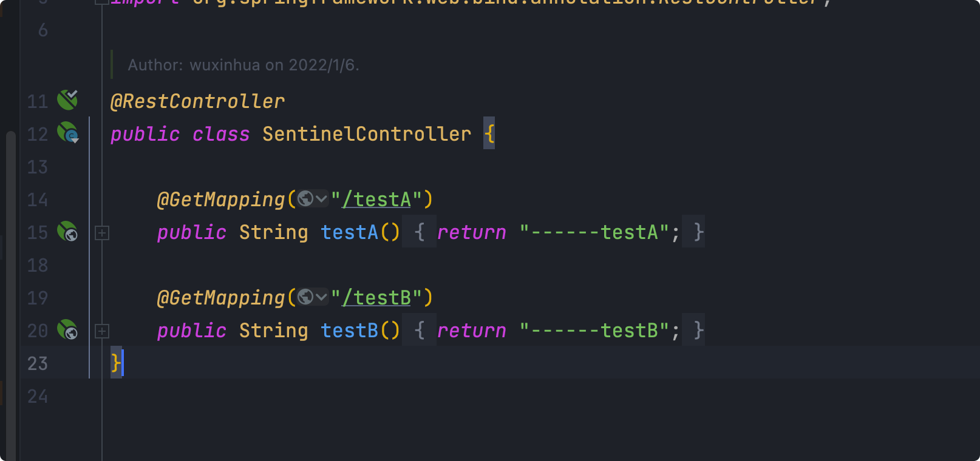Click the SentinelController class name
This screenshot has height=461, width=980.
click(367, 133)
